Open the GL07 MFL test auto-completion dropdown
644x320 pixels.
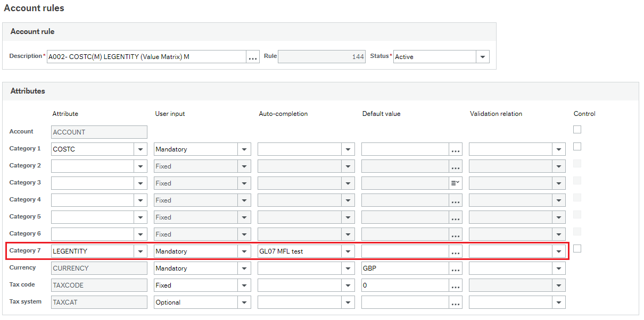tap(348, 250)
